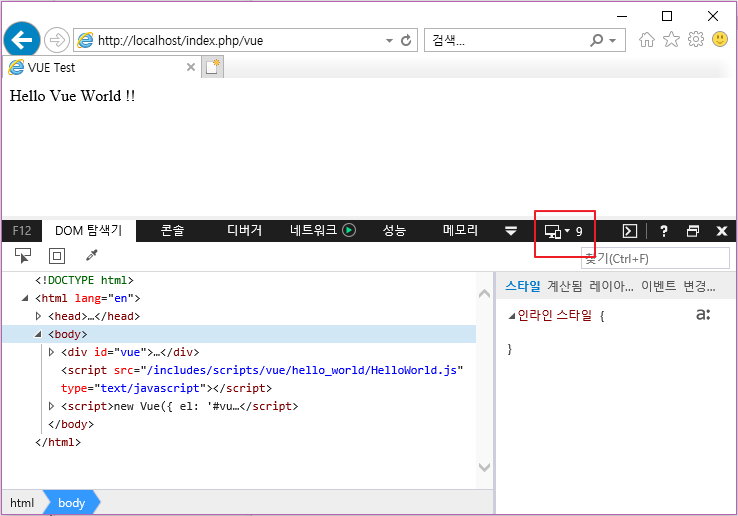Screen dimensions: 738x516
Task: Open the address bar autocomplete dropdown arrow
Action: 389,41
